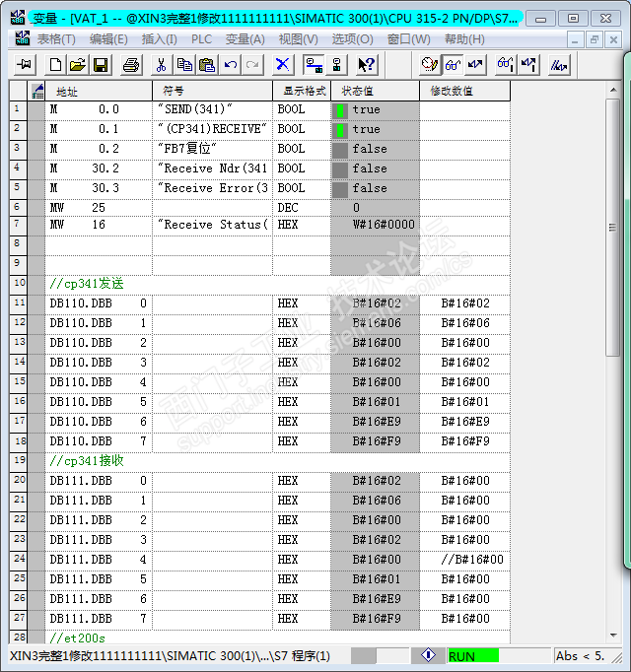631x672 pixels.
Task: Click the green true indicator for M 0.0
Action: pyautogui.click(x=340, y=110)
